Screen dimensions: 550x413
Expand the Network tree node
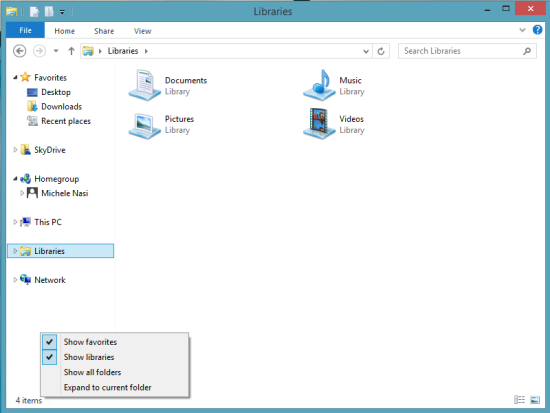click(15, 280)
